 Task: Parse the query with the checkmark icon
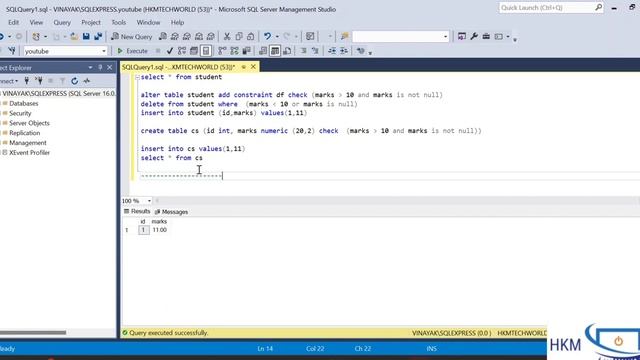[x=170, y=51]
